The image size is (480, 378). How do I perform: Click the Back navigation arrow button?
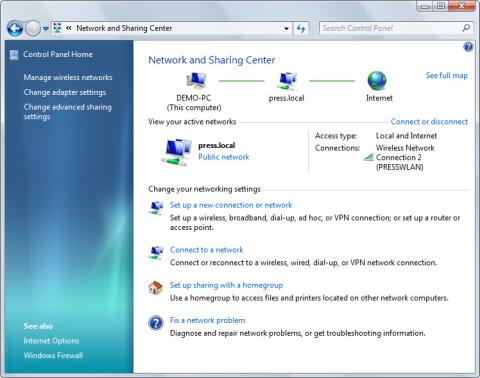15,29
